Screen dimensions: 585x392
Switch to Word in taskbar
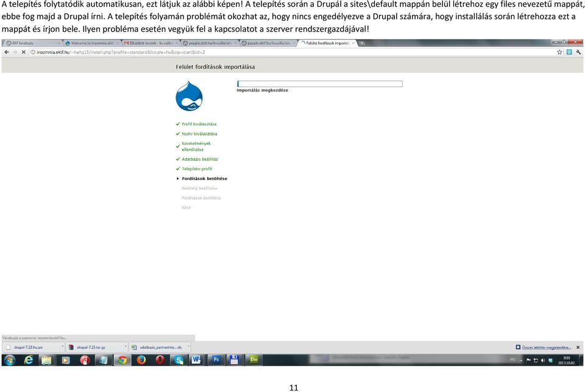(x=196, y=360)
